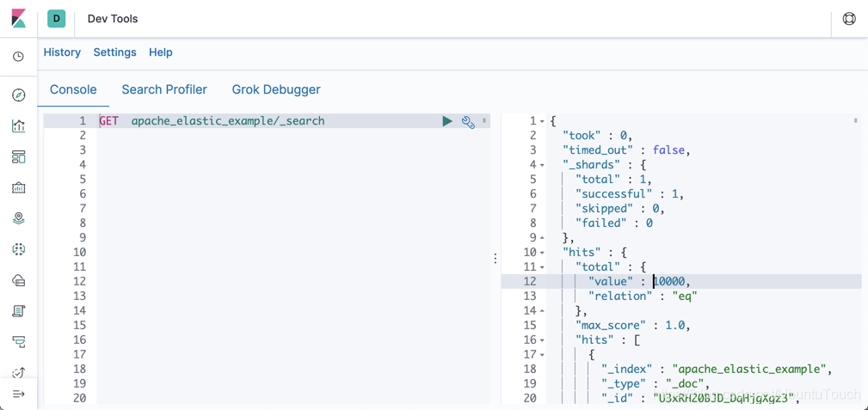Screen dimensions: 868x410
Task: Open the wrench actions menu for request
Action: [468, 122]
